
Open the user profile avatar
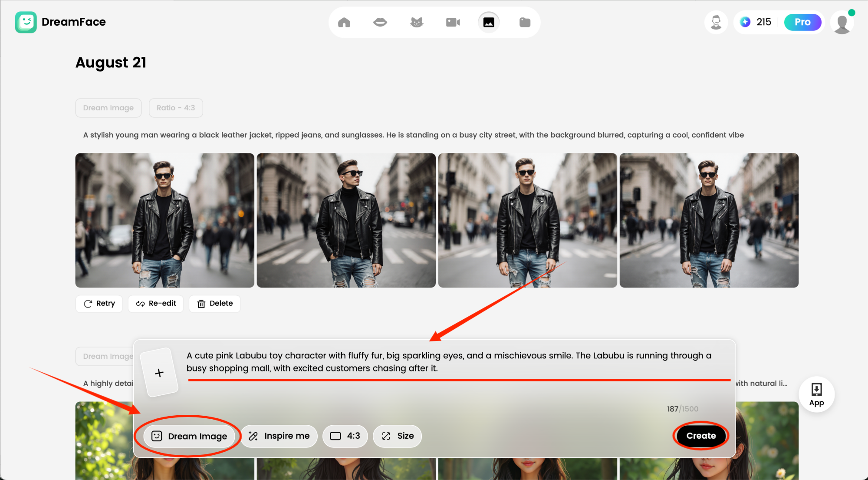point(842,23)
